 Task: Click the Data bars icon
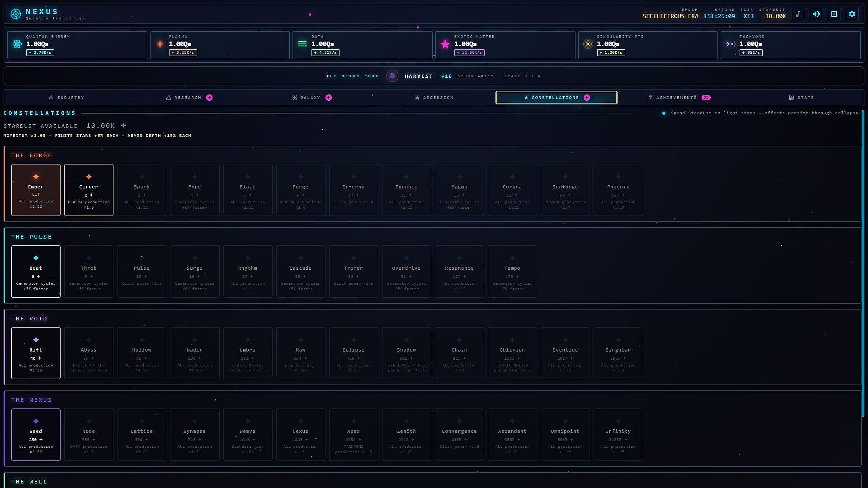click(x=302, y=44)
